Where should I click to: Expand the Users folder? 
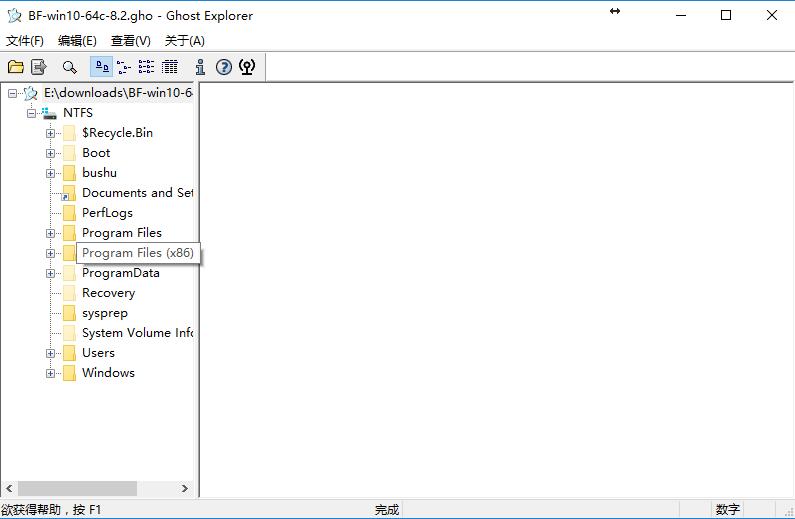coord(50,353)
